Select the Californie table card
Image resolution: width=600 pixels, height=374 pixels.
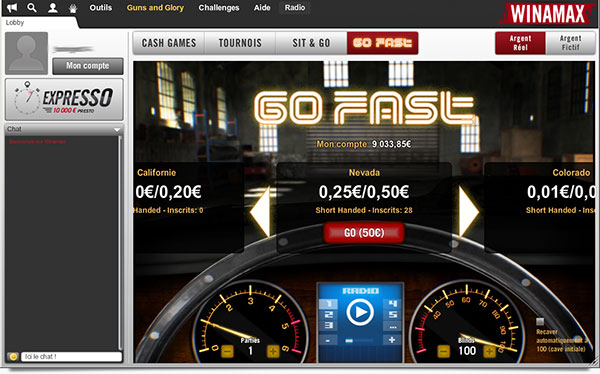[188, 207]
